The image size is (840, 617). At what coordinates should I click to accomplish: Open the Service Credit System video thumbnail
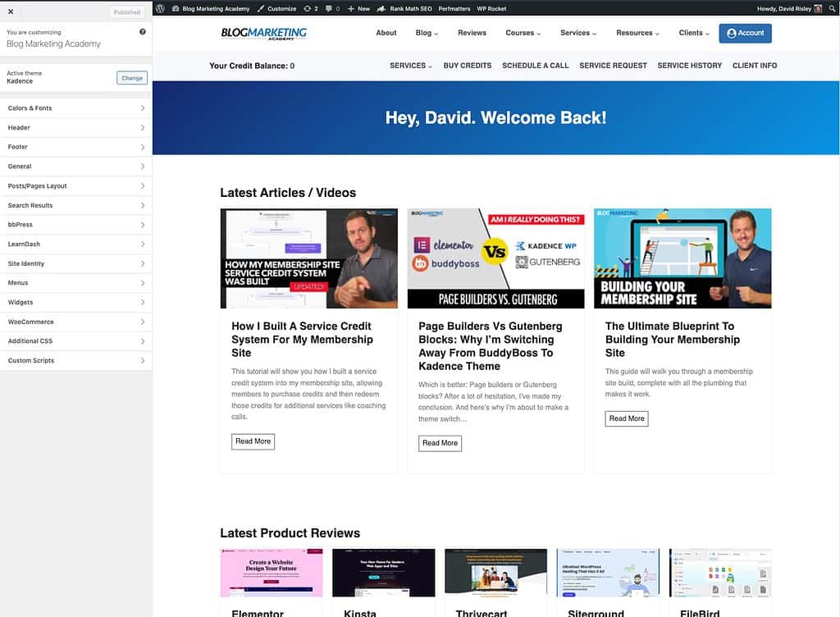[x=309, y=258]
